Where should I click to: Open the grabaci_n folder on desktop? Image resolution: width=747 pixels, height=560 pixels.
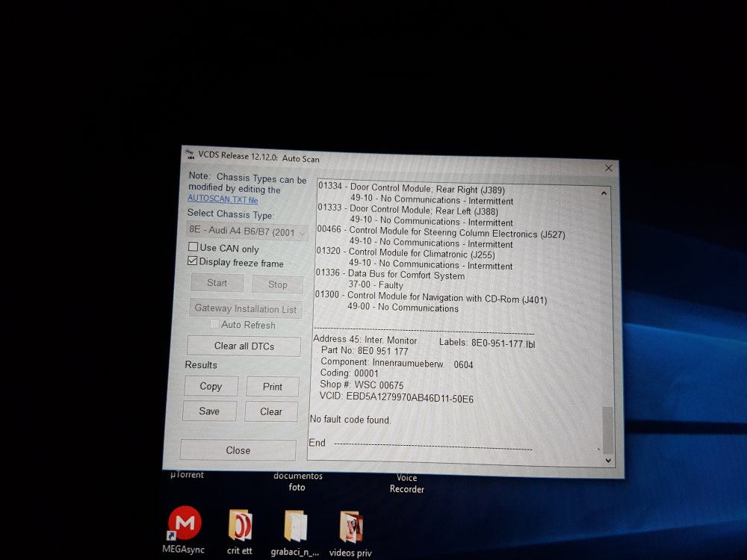pyautogui.click(x=295, y=526)
